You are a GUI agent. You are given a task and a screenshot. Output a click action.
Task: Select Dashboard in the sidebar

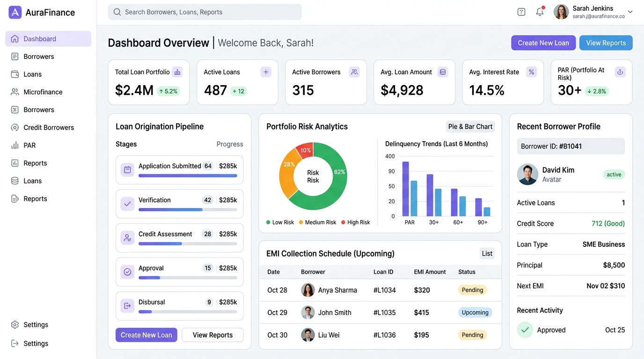click(48, 39)
